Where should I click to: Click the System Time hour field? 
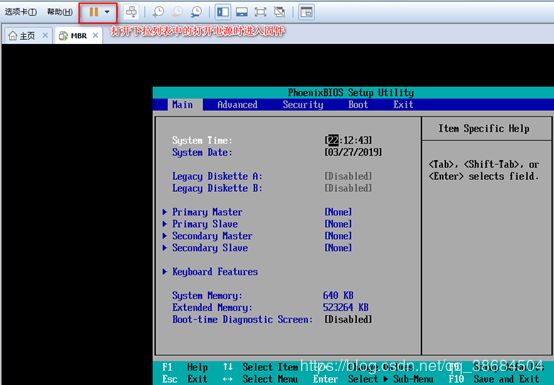(333, 140)
